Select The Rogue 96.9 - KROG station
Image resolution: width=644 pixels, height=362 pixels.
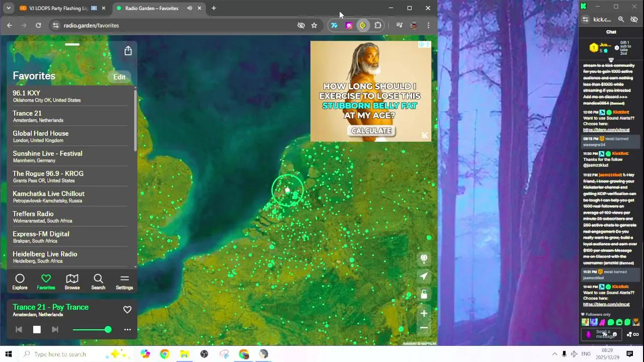[x=70, y=176]
